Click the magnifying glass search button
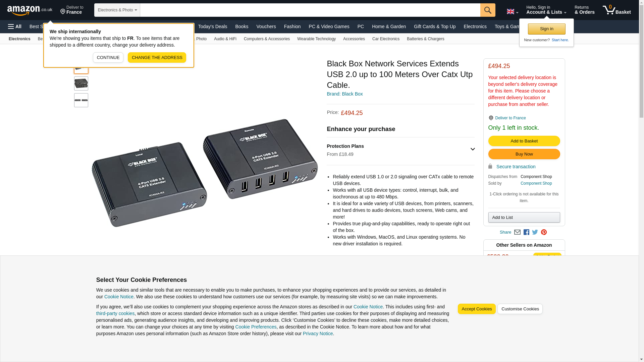 [487, 10]
